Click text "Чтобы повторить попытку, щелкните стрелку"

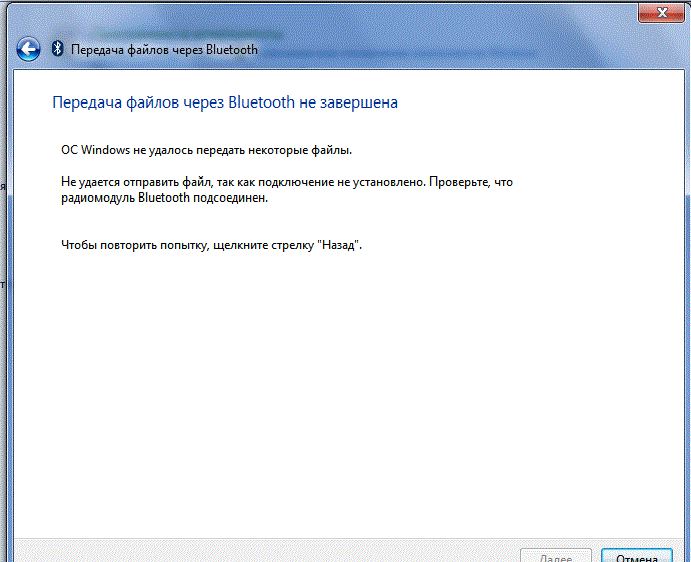click(x=187, y=245)
